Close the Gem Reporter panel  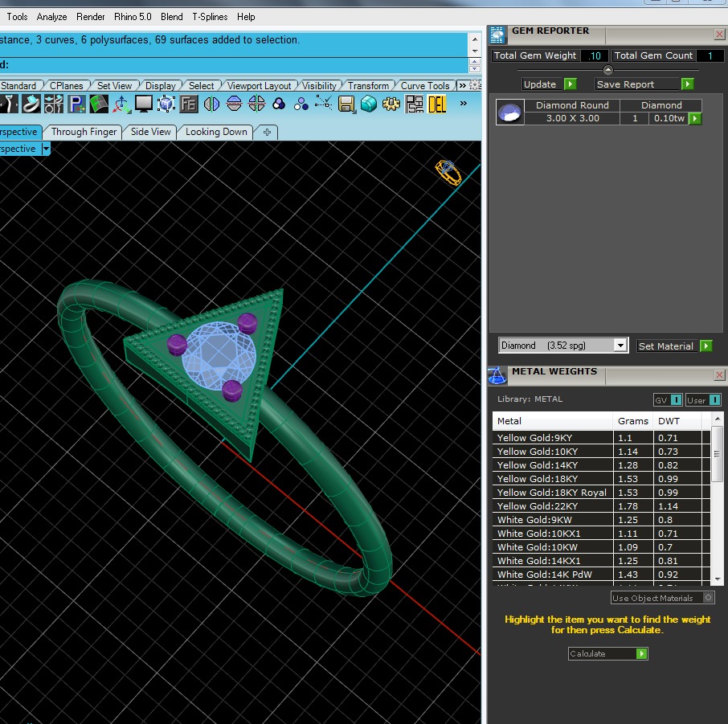pyautogui.click(x=719, y=35)
